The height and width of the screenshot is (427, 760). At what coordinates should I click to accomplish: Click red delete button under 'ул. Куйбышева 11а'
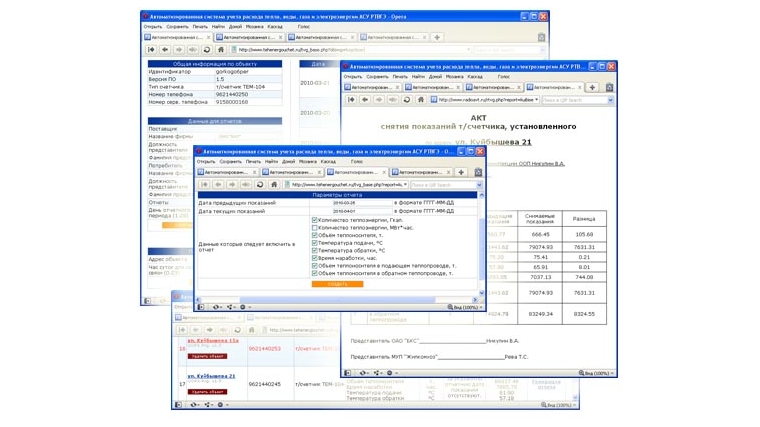(207, 356)
